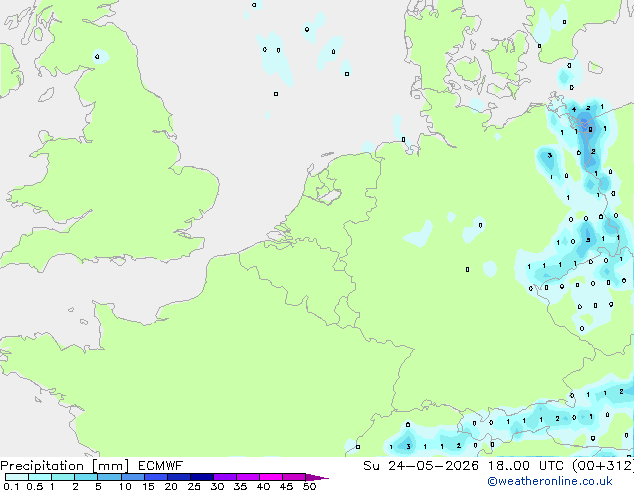Select the 5 to 10 mm legend color

[x=110, y=477]
